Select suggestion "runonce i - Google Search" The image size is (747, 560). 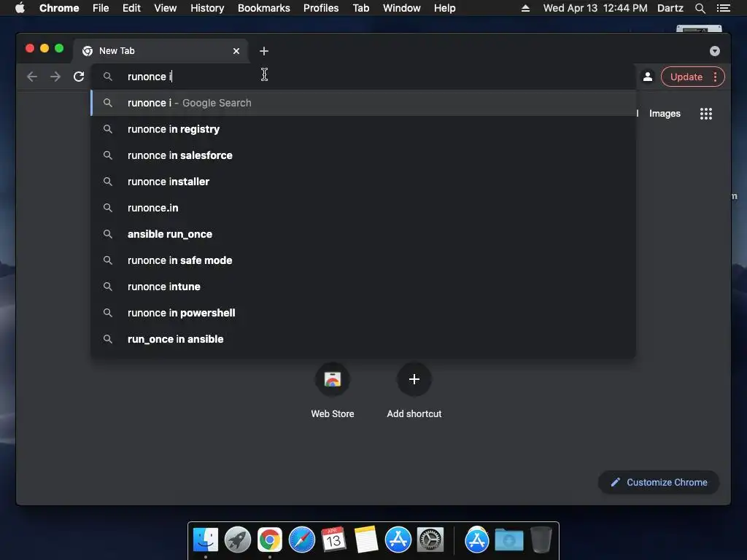coord(363,103)
